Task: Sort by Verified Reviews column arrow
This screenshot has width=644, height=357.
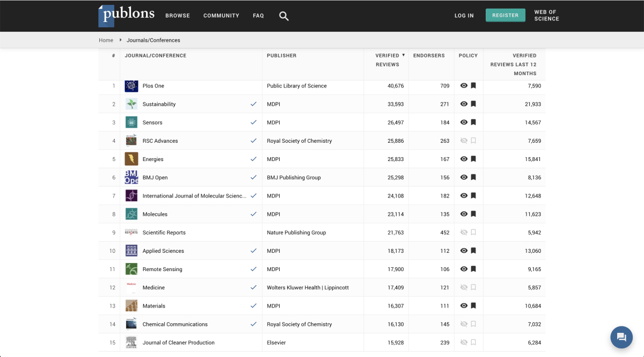Action: (404, 55)
